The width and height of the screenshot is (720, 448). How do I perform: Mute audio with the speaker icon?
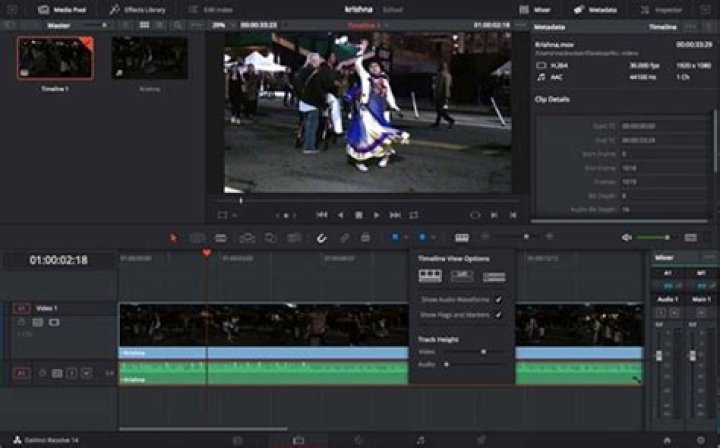tap(626, 237)
